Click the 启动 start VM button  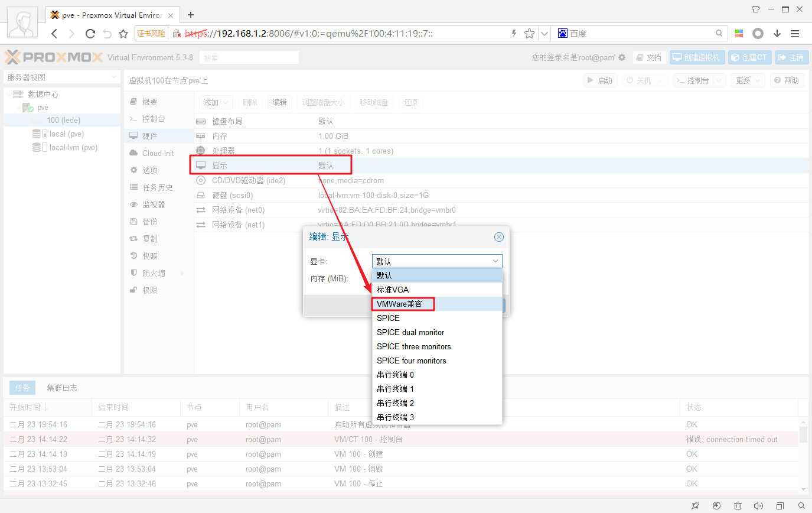[601, 80]
